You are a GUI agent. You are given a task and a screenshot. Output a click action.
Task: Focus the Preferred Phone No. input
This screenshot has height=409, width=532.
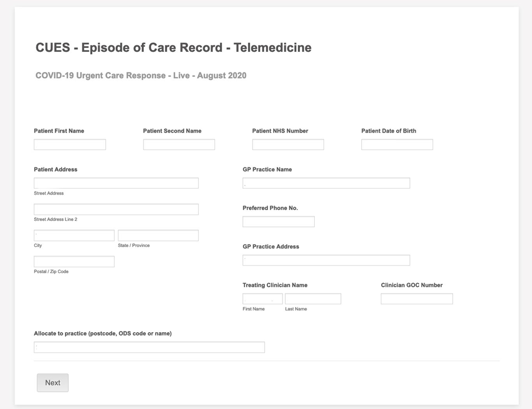[279, 222]
